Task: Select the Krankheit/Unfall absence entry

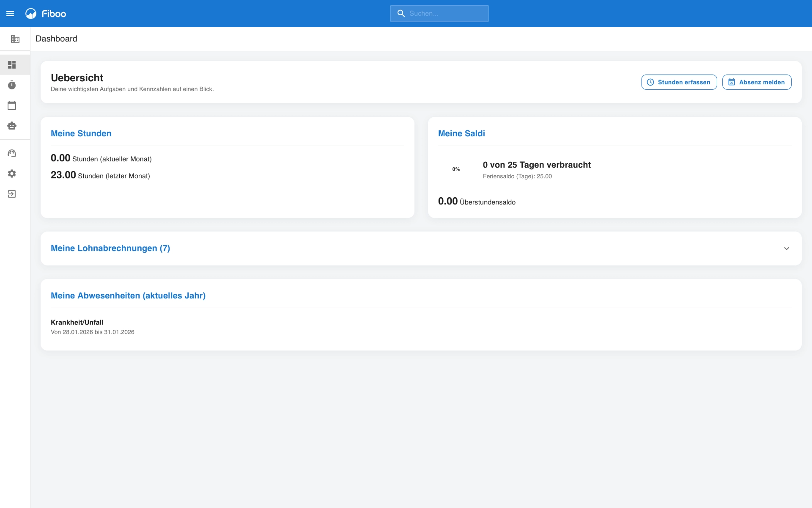Action: (77, 322)
